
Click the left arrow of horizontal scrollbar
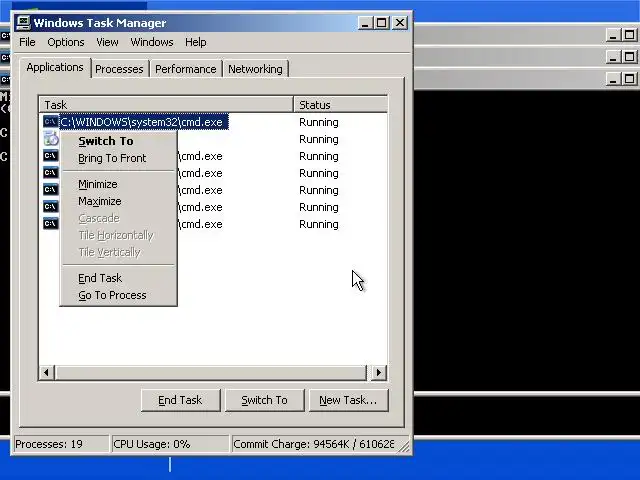coord(47,373)
